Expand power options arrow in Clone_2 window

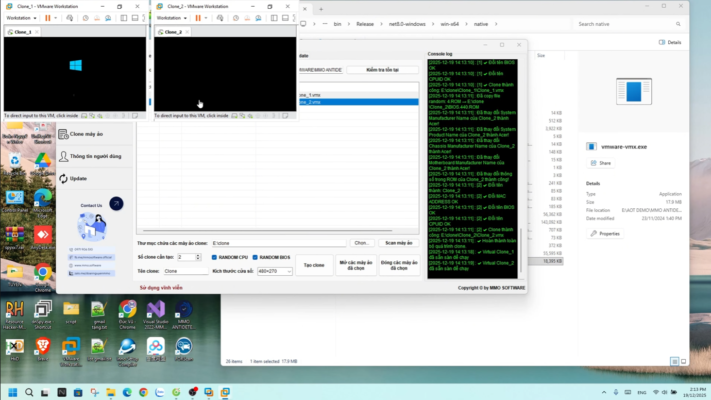(206, 18)
